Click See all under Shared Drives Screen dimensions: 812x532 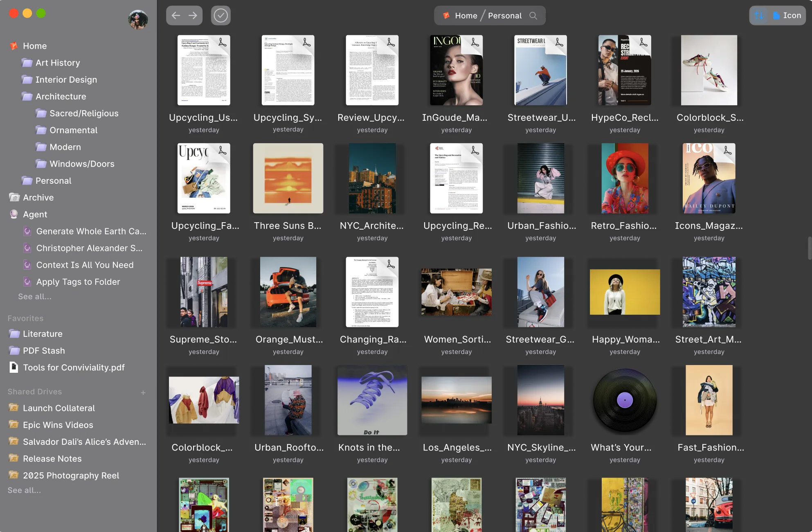[x=24, y=490]
